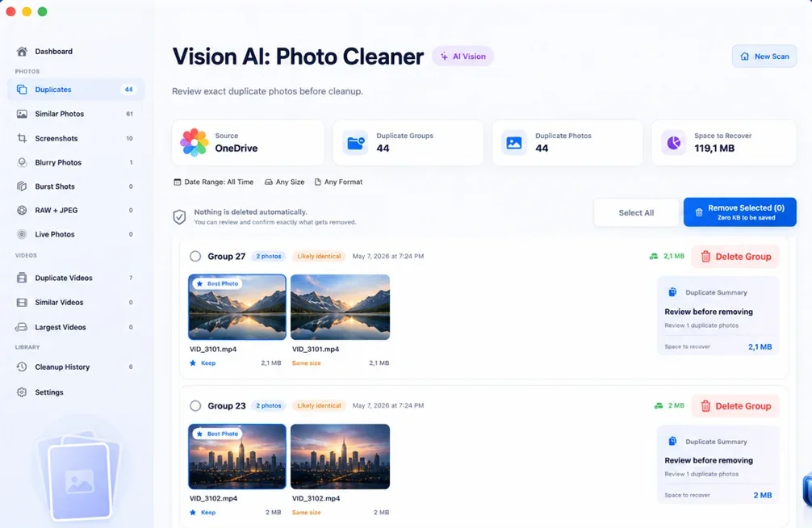Click the Space to Recover pie icon
812x528 pixels.
pyautogui.click(x=673, y=143)
